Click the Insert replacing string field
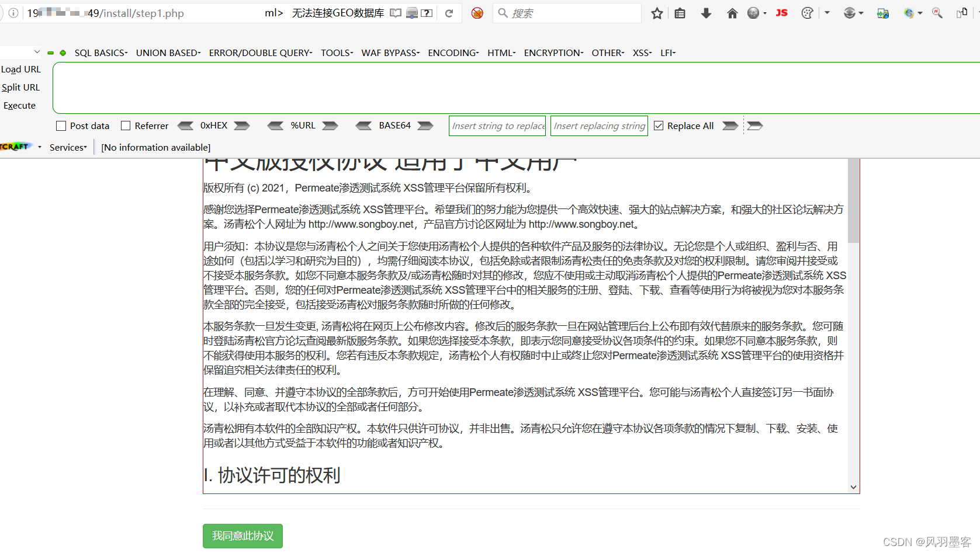The width and height of the screenshot is (980, 553). click(x=599, y=126)
